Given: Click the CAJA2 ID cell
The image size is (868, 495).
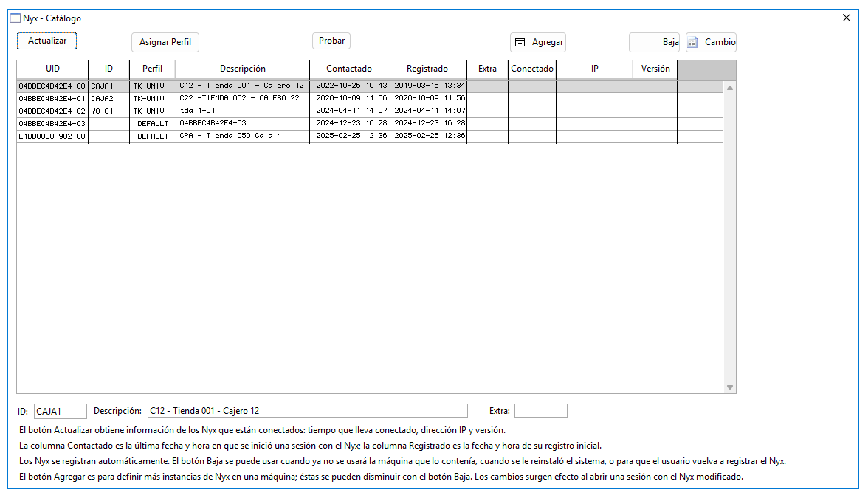Looking at the screenshot, I should click(x=108, y=98).
